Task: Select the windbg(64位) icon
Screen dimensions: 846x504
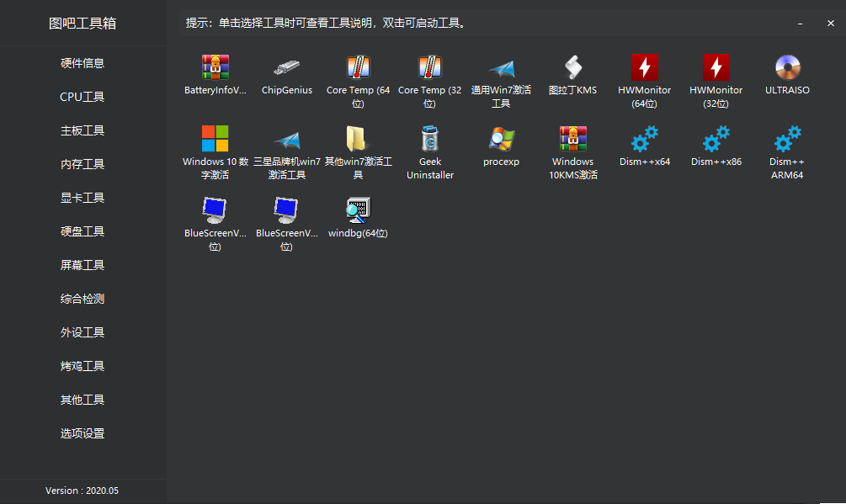Action: [359, 210]
